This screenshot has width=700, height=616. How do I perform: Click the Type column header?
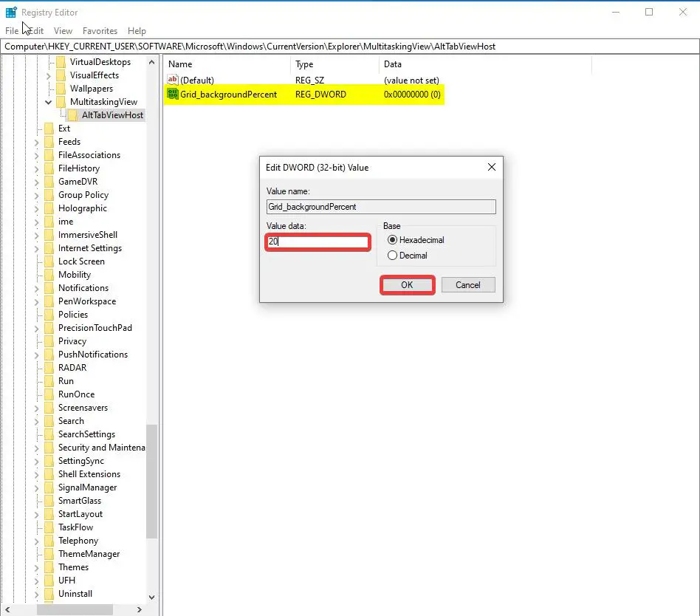(x=334, y=64)
